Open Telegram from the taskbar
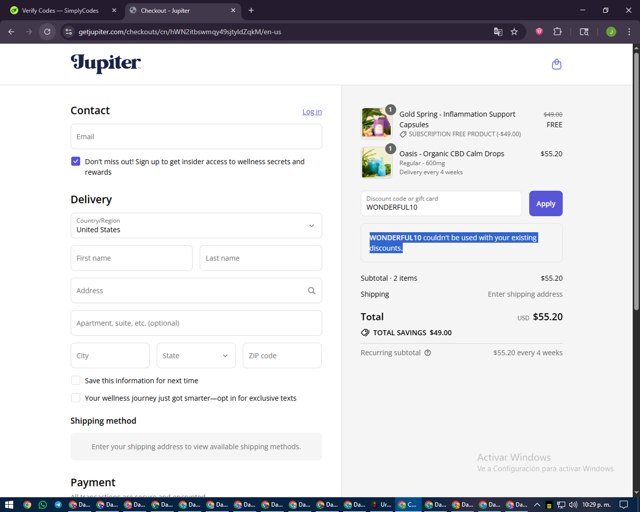 tap(58, 505)
